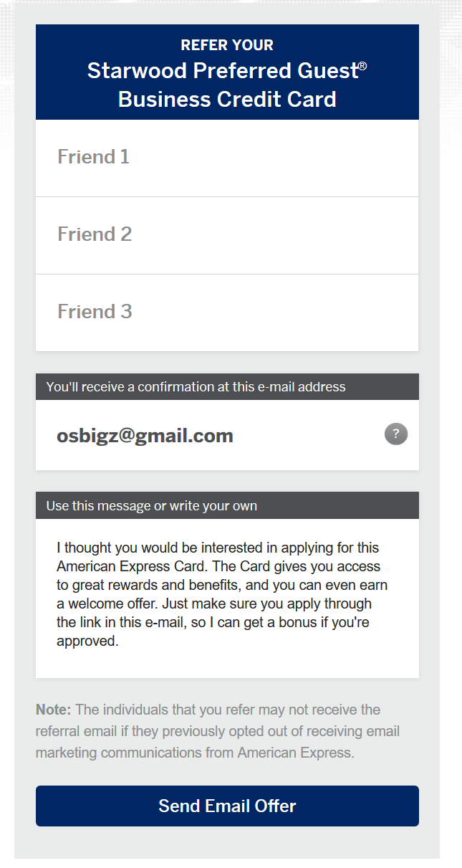Image resolution: width=462 pixels, height=868 pixels.
Task: Focus the Friend 2 input field
Action: 226,235
